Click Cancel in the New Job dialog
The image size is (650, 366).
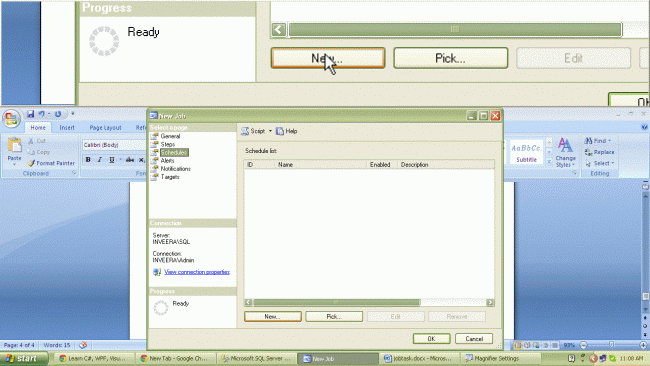tap(474, 339)
